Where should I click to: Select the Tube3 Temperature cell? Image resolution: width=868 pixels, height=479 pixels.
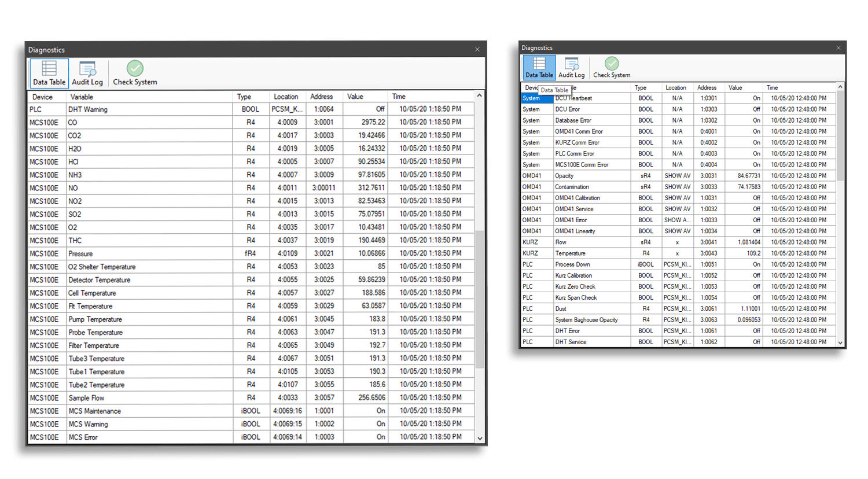click(x=149, y=359)
